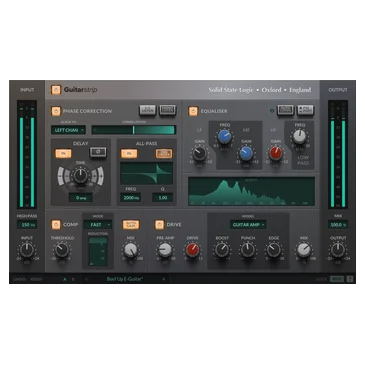Open the Comp Mode Fast dropdown

[98, 225]
